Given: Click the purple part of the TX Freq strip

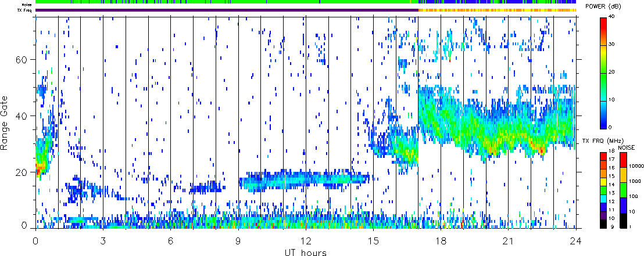Looking at the screenshot, I should [227, 10].
